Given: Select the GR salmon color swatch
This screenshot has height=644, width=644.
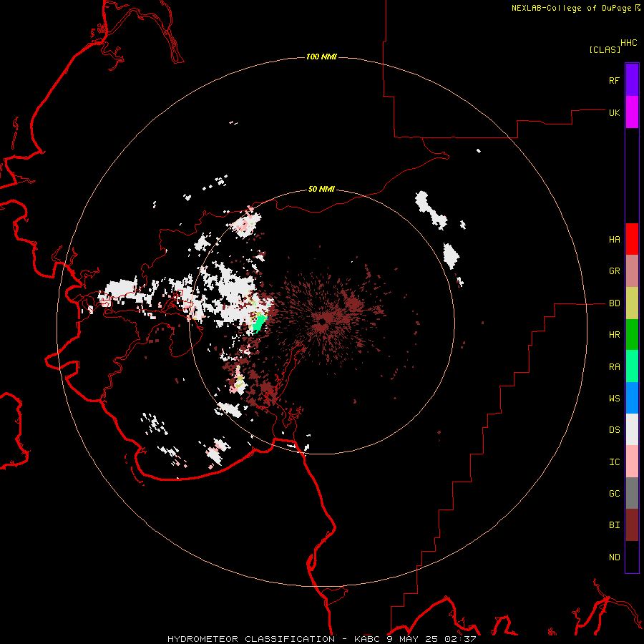Looking at the screenshot, I should (632, 271).
